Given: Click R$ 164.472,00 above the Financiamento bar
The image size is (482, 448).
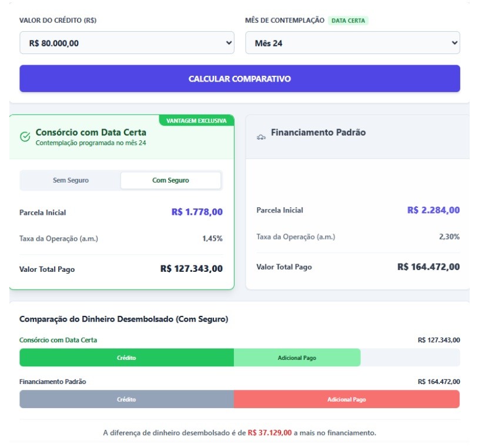Looking at the screenshot, I should [439, 382].
